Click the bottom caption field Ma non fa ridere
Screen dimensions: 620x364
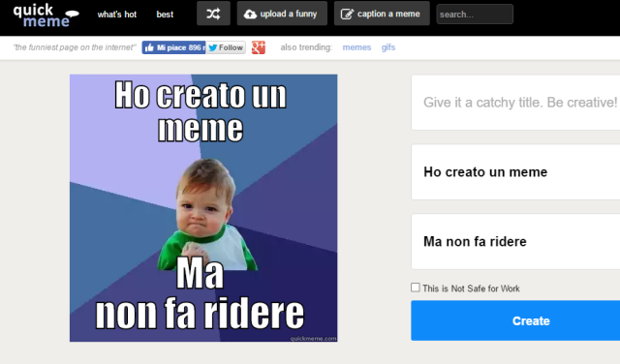click(x=515, y=241)
